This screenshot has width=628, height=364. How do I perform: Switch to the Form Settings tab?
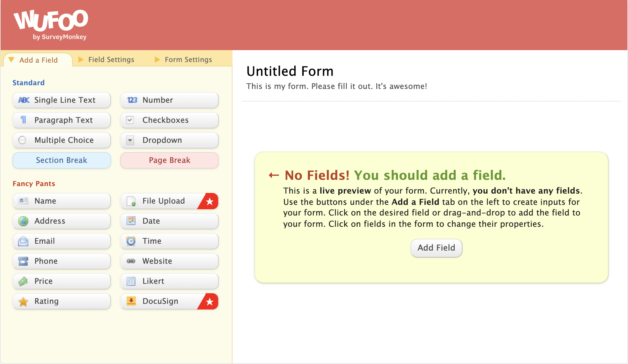coord(184,60)
